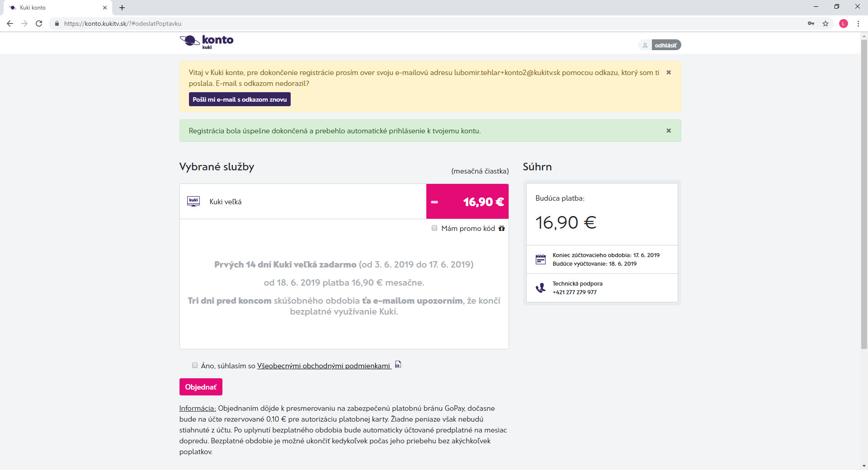The image size is (868, 470).
Task: Open Všeobecnými obchodnými podmienkami link
Action: 324,366
